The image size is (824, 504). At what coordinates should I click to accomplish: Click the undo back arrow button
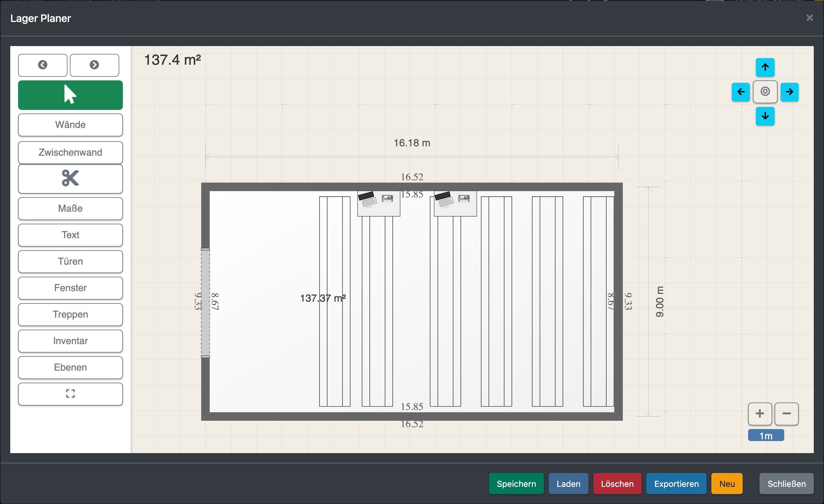(x=42, y=65)
